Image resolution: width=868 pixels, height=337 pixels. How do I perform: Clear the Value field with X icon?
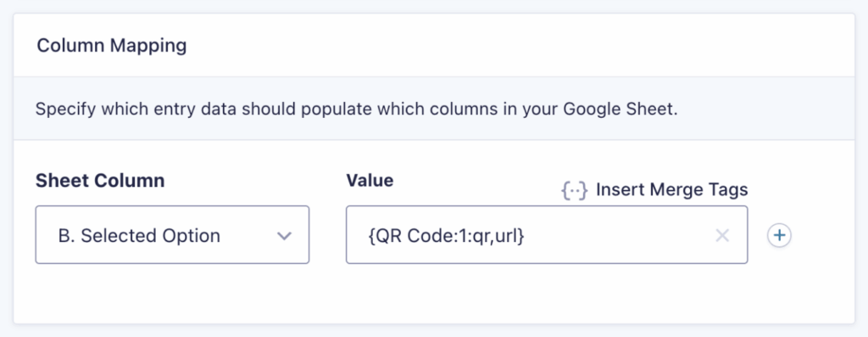[x=722, y=236]
